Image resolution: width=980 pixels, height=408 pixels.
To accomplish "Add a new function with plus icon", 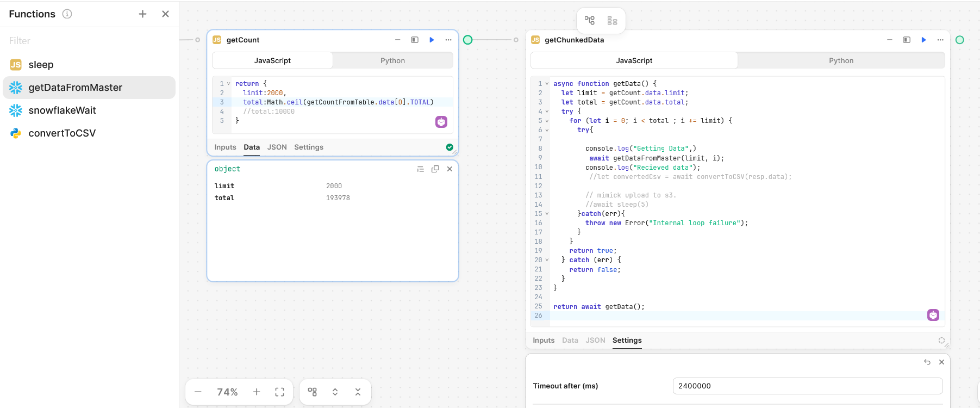I will pyautogui.click(x=142, y=14).
